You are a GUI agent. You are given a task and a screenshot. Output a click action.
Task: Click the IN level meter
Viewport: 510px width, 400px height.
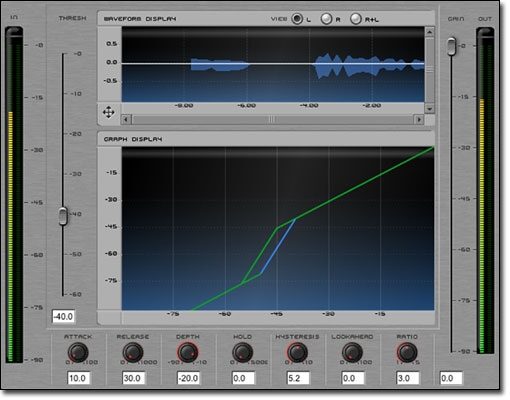14,195
